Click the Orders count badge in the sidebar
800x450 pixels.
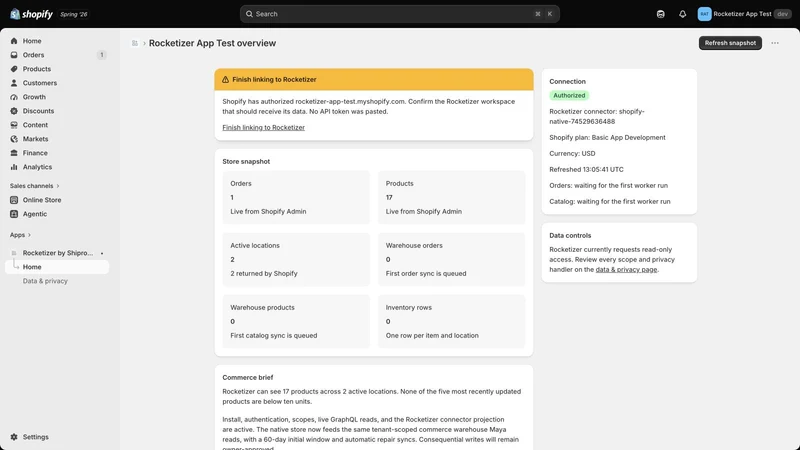102,55
